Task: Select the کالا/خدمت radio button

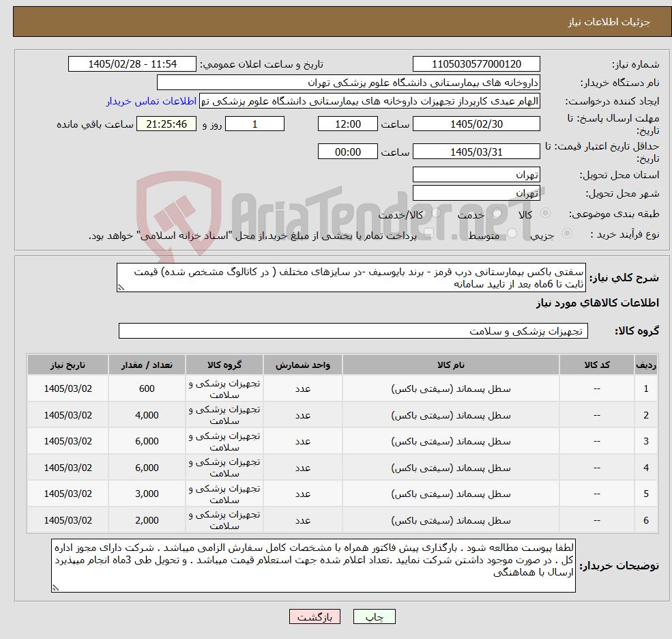Action: click(436, 213)
